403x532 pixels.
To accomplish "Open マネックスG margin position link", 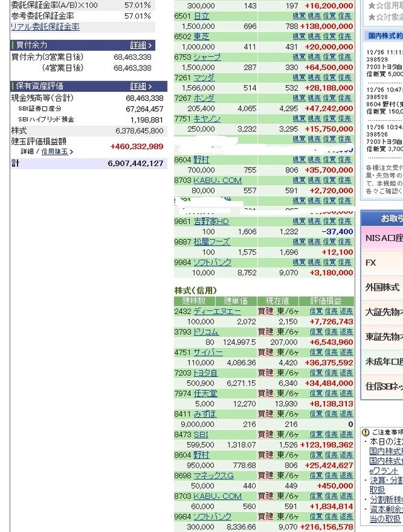I will click(213, 476).
